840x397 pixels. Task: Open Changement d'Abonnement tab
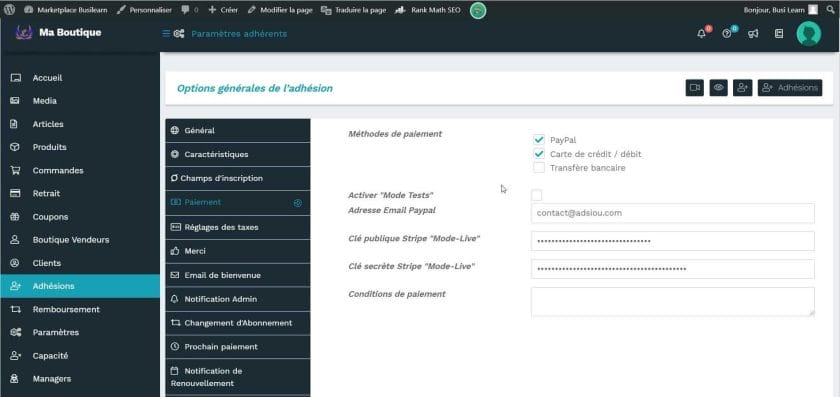238,323
